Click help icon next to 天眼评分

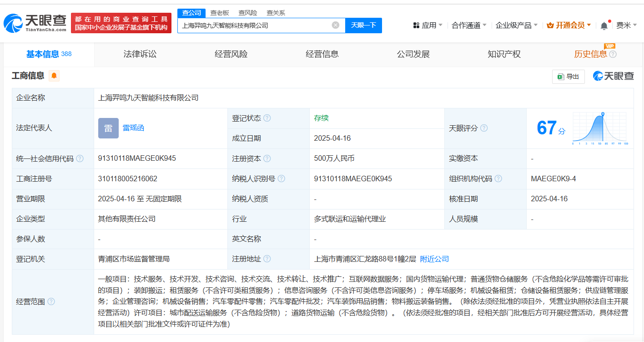[x=484, y=128]
